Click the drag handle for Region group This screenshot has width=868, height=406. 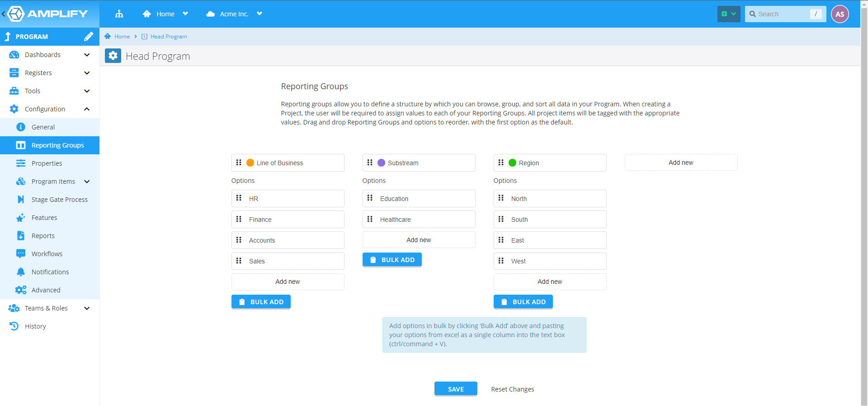click(x=501, y=162)
